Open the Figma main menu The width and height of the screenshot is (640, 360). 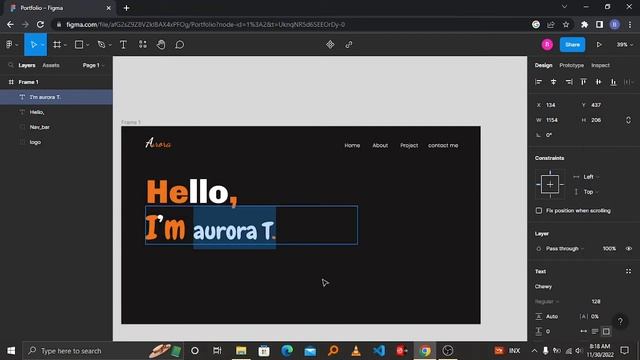click(x=9, y=44)
